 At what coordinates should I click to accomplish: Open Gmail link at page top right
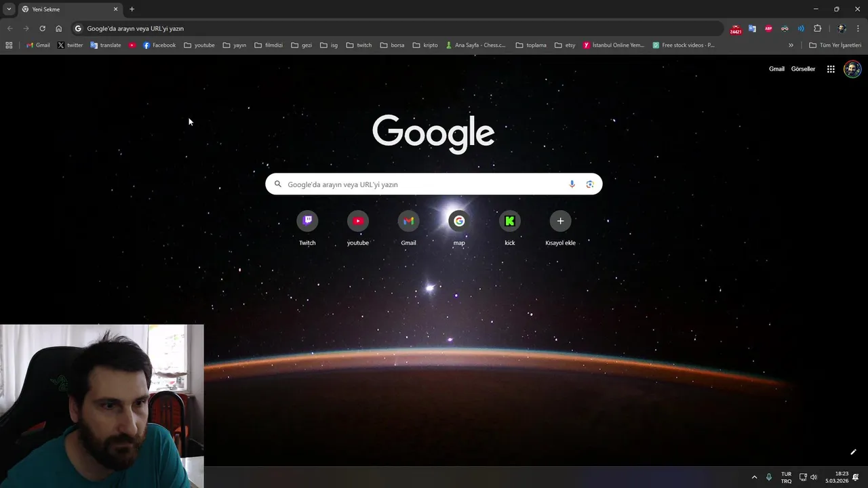point(776,69)
